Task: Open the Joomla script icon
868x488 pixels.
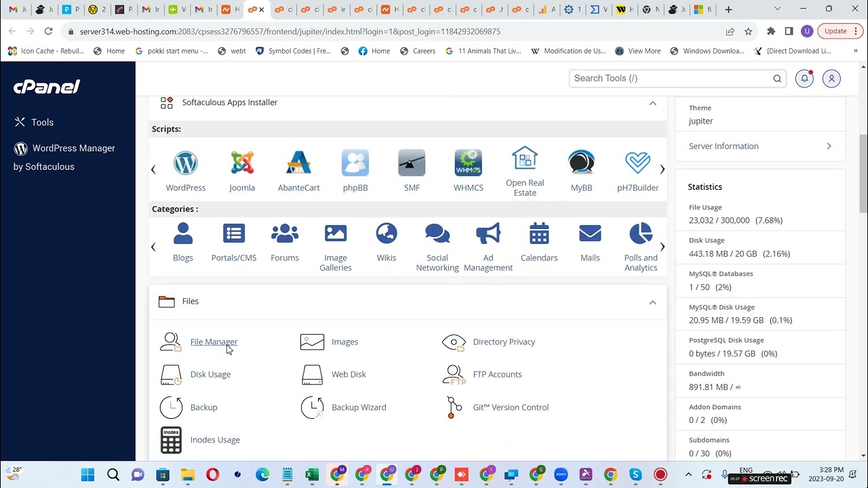Action: pos(242,163)
